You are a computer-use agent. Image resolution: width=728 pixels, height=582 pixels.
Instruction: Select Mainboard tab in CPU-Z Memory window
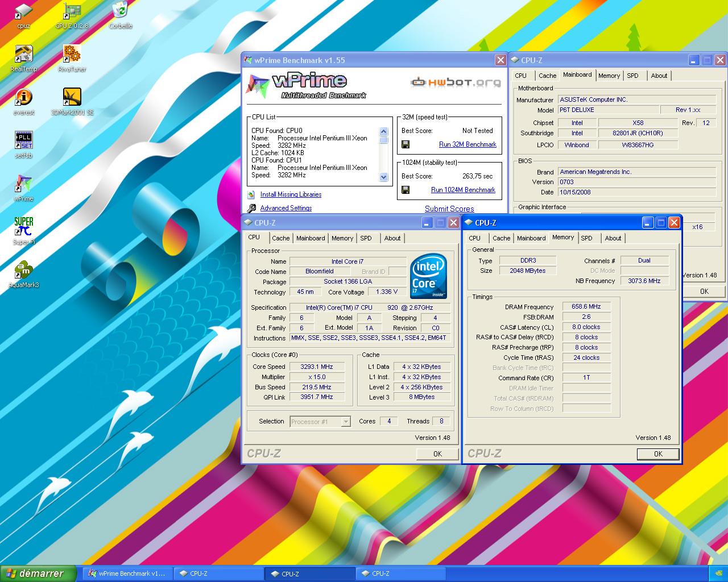(531, 238)
